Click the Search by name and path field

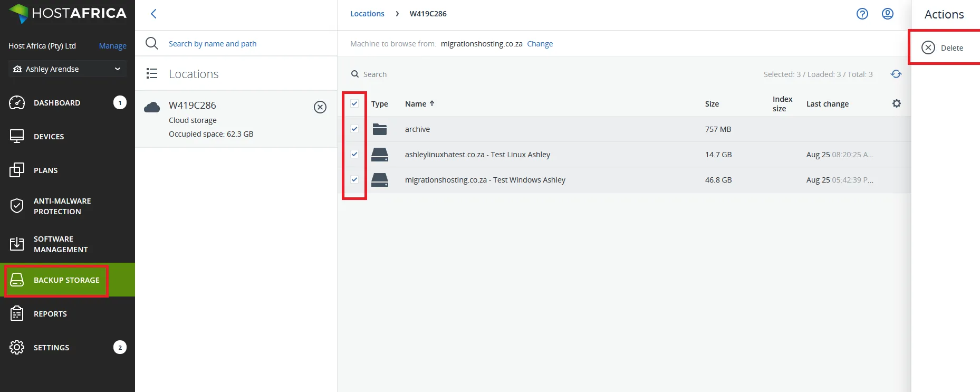[213, 44]
